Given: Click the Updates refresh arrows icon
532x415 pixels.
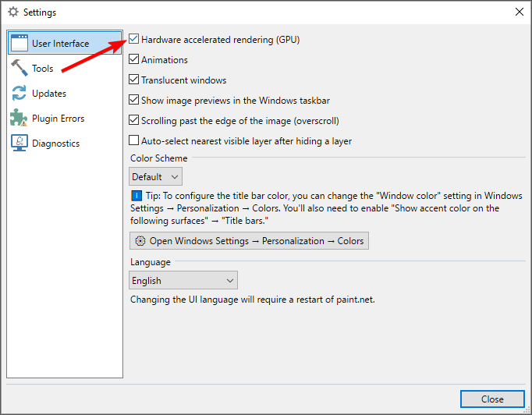Looking at the screenshot, I should click(x=20, y=93).
